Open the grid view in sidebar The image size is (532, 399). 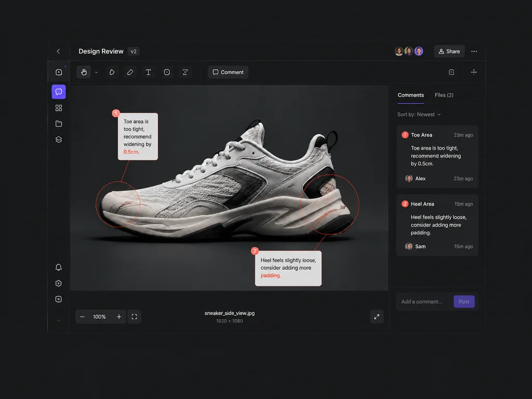(x=59, y=108)
